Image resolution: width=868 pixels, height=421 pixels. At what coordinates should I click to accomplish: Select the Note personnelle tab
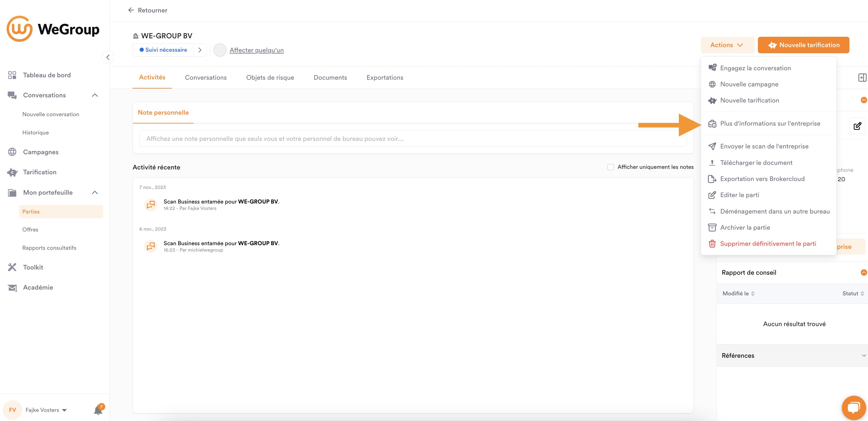(163, 113)
